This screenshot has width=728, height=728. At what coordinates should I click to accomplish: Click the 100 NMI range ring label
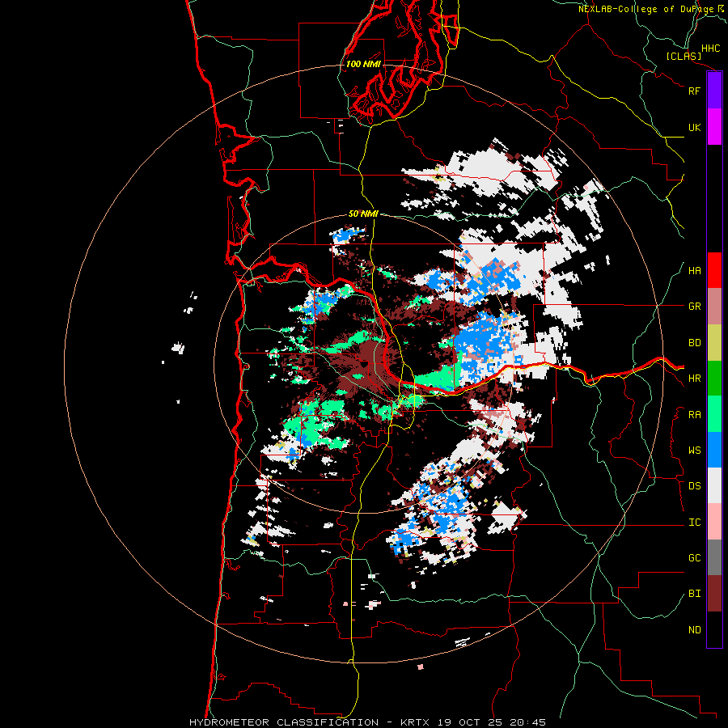pos(363,64)
